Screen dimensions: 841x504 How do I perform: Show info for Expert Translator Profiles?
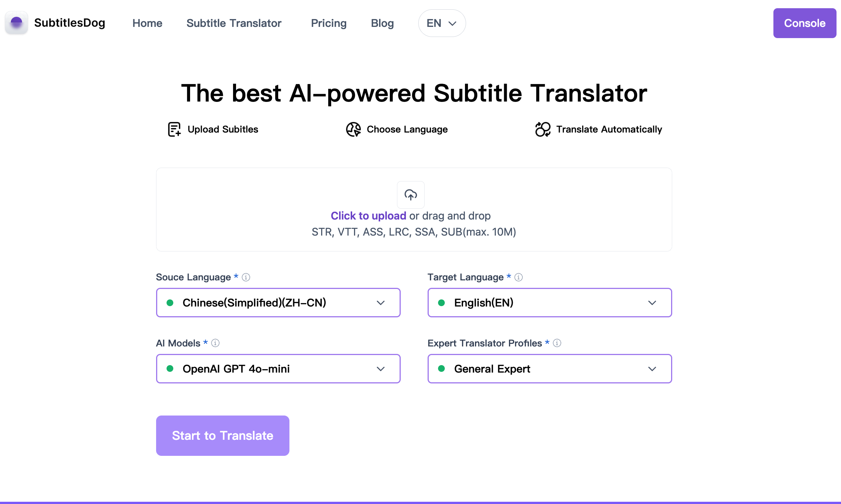click(x=557, y=343)
